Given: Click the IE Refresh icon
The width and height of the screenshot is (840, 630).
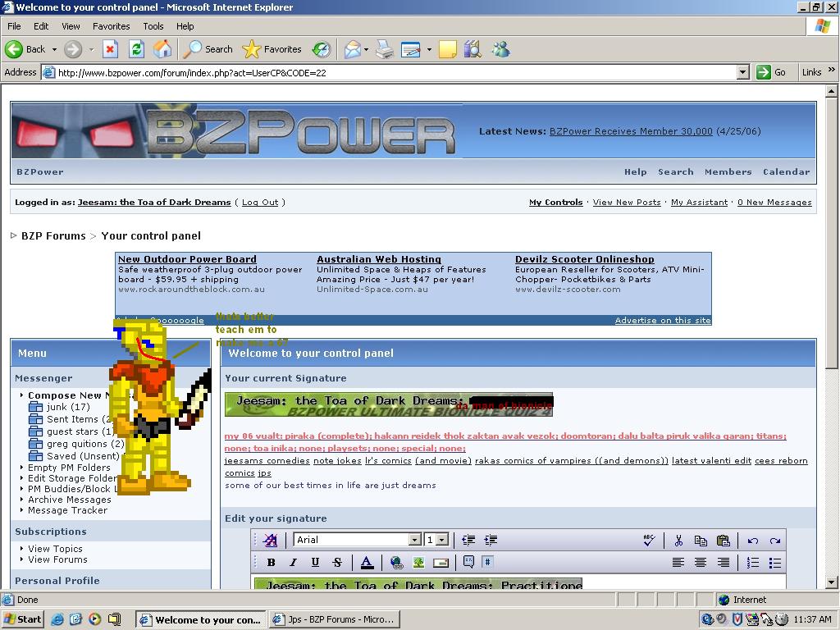Looking at the screenshot, I should click(x=137, y=49).
